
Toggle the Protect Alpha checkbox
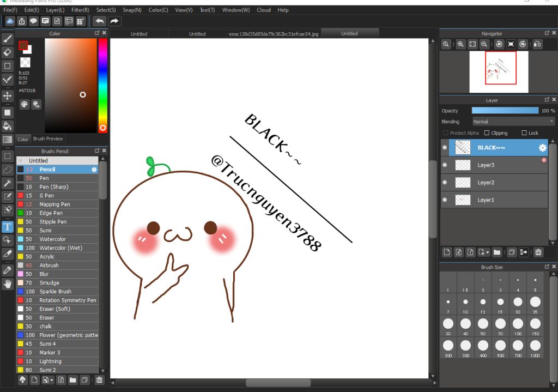click(446, 133)
